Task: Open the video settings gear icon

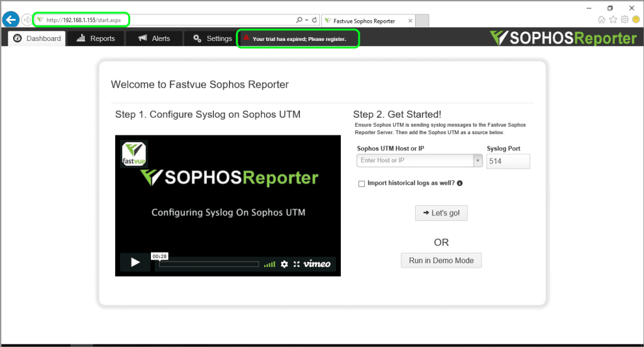Action: (x=284, y=264)
